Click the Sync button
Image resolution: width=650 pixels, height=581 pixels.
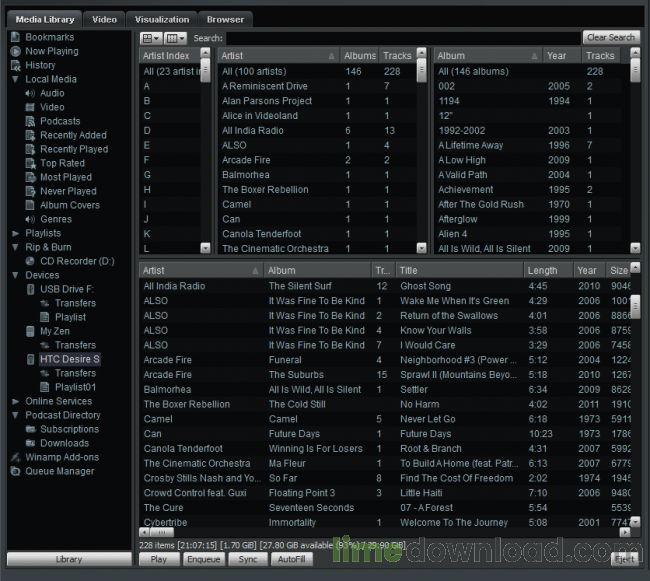248,559
